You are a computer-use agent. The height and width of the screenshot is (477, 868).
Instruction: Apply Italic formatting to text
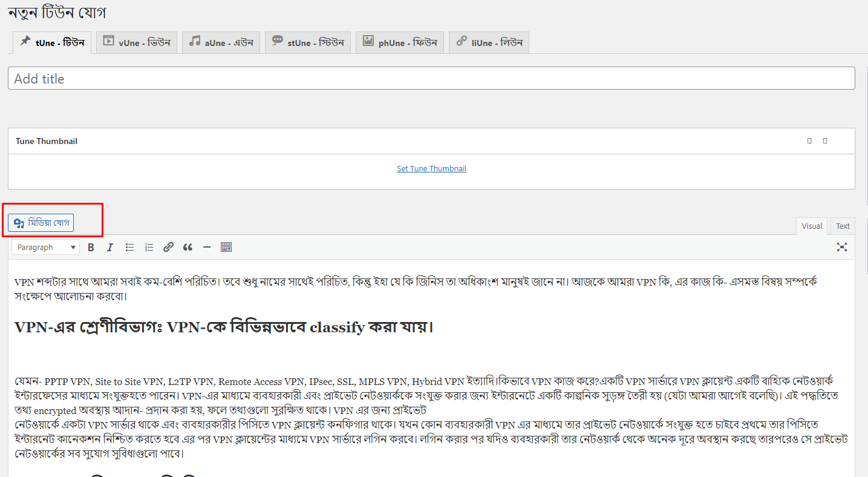[110, 246]
